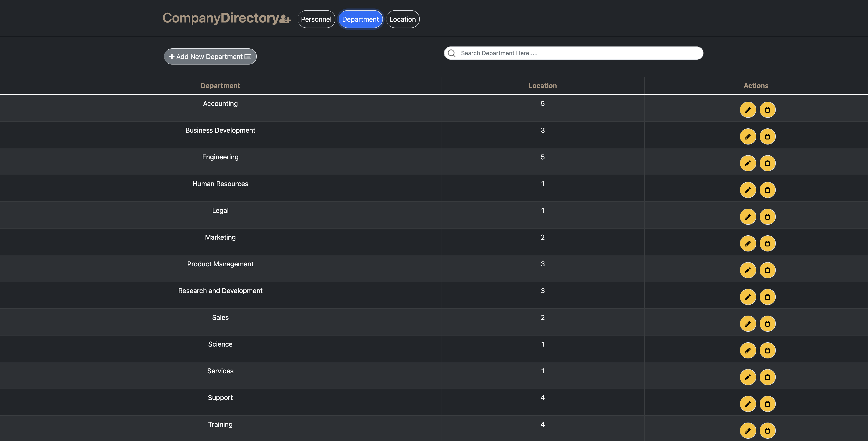Edit the Product Management department
Screen dimensions: 868x441
pos(748,270)
